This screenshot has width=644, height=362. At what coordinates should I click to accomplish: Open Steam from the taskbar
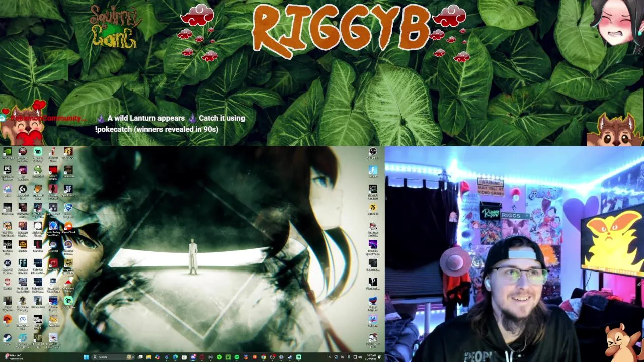click(x=290, y=357)
